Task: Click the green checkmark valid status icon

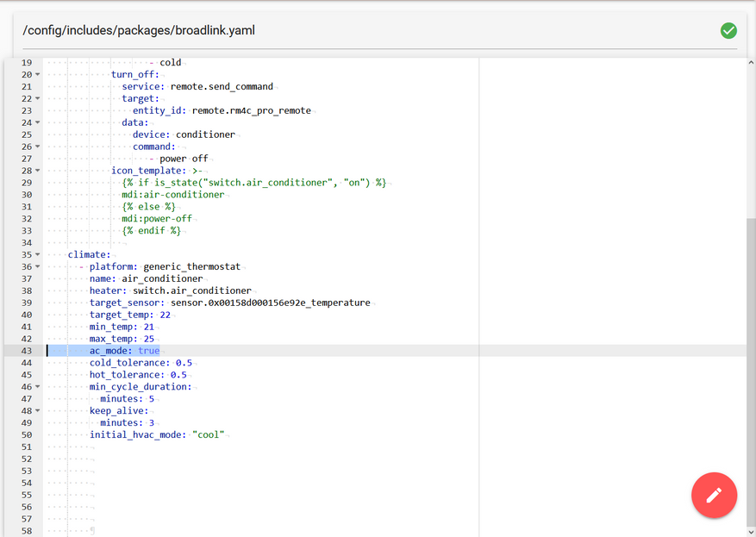Action: tap(728, 30)
